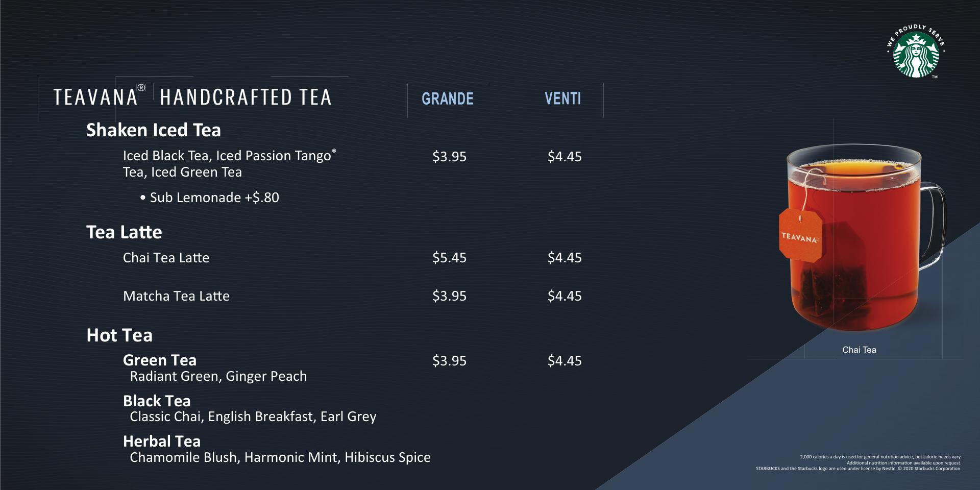Click Chai Tea Latte Grande price $5.45

click(x=449, y=258)
